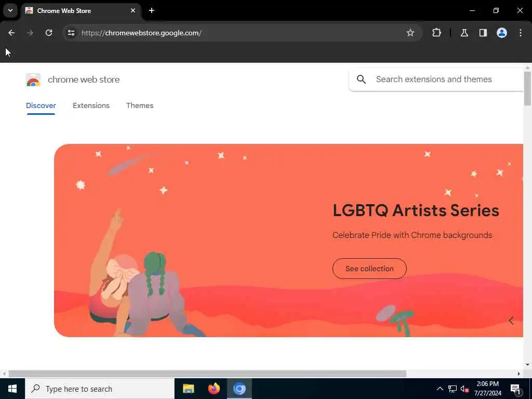The height and width of the screenshot is (399, 532).
Task: Open the notification center icon
Action: (515, 389)
